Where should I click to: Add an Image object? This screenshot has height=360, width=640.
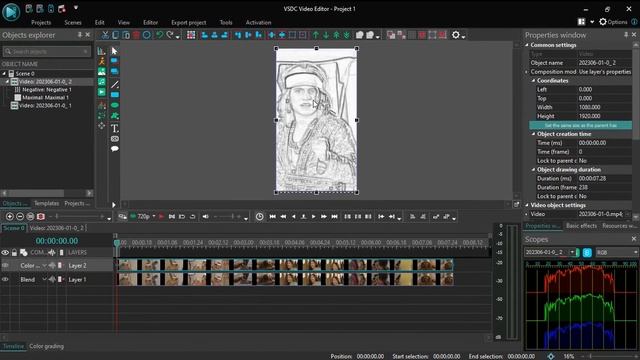click(102, 71)
